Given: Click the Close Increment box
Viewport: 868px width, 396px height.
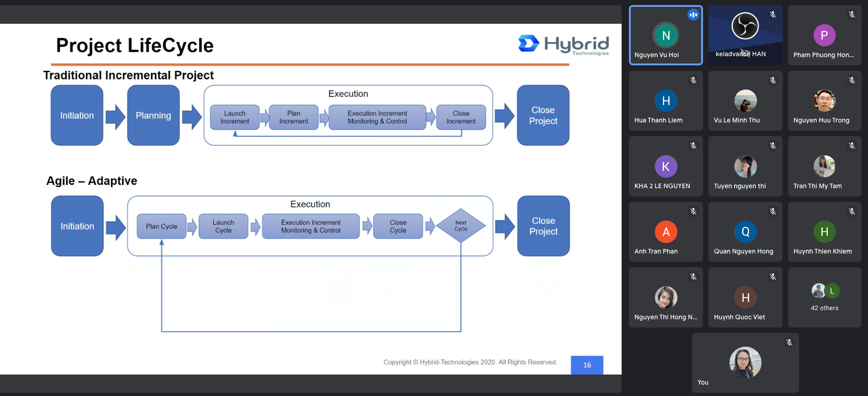Looking at the screenshot, I should (461, 117).
